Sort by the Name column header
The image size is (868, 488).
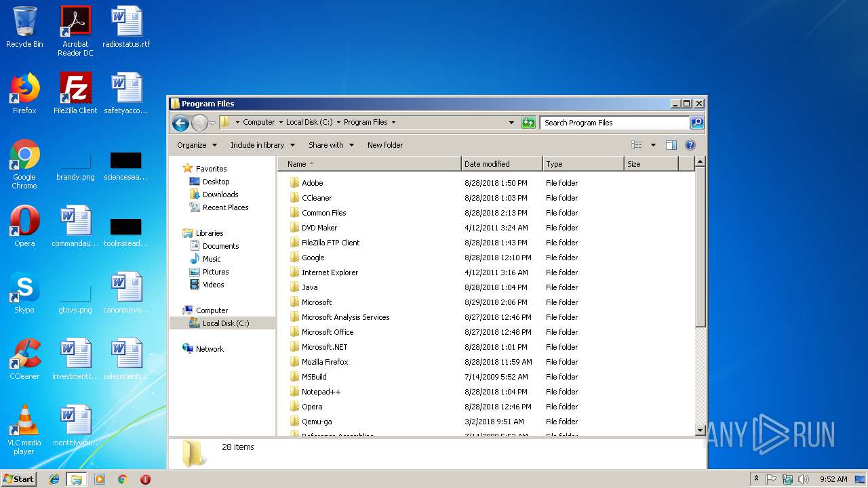(x=369, y=164)
